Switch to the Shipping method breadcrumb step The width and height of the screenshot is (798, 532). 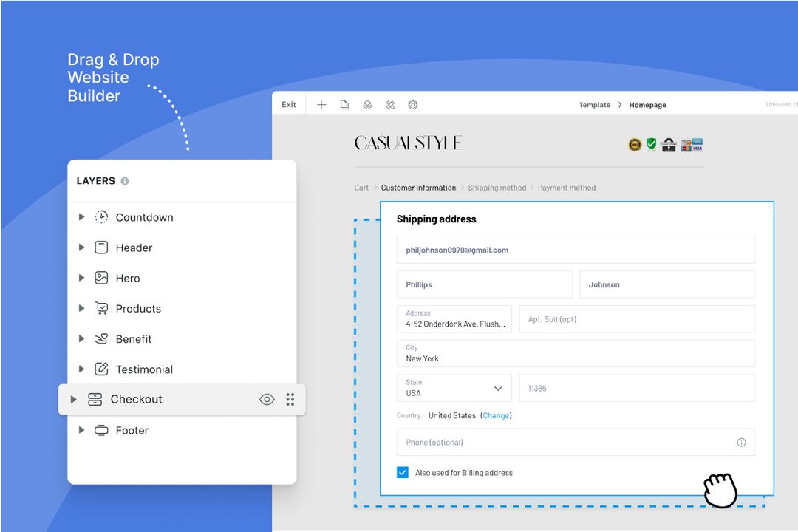[x=497, y=188]
